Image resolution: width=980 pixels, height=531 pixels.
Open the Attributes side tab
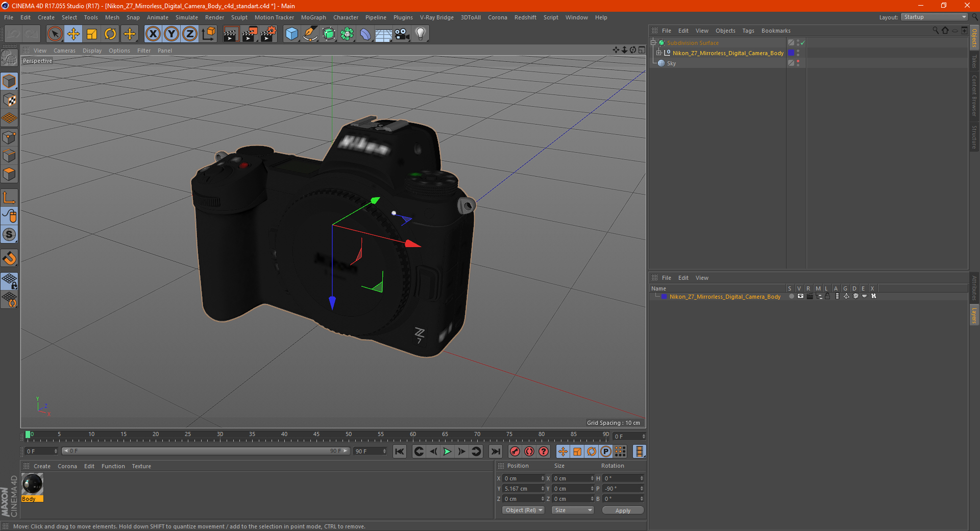[974, 287]
